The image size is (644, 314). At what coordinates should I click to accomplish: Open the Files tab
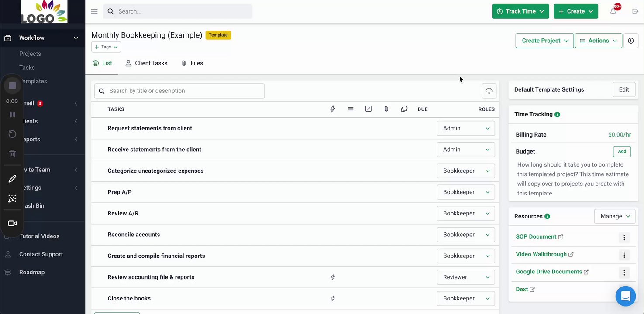click(192, 63)
